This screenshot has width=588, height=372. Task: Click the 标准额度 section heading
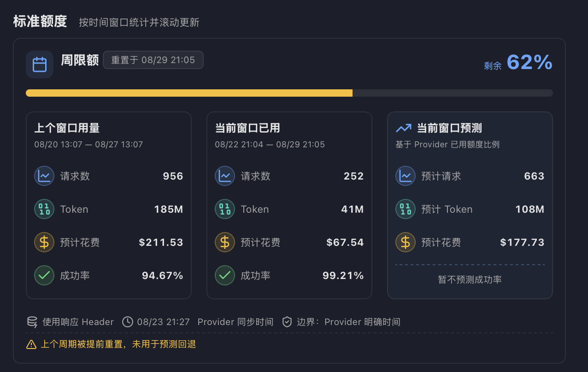pos(40,21)
